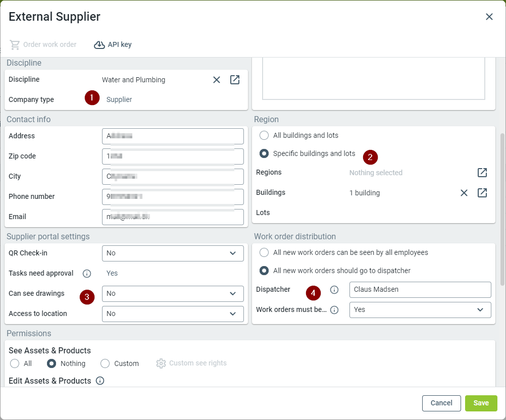The height and width of the screenshot is (420, 506).
Task: Select Custom under See Assets & Products
Action: point(105,363)
